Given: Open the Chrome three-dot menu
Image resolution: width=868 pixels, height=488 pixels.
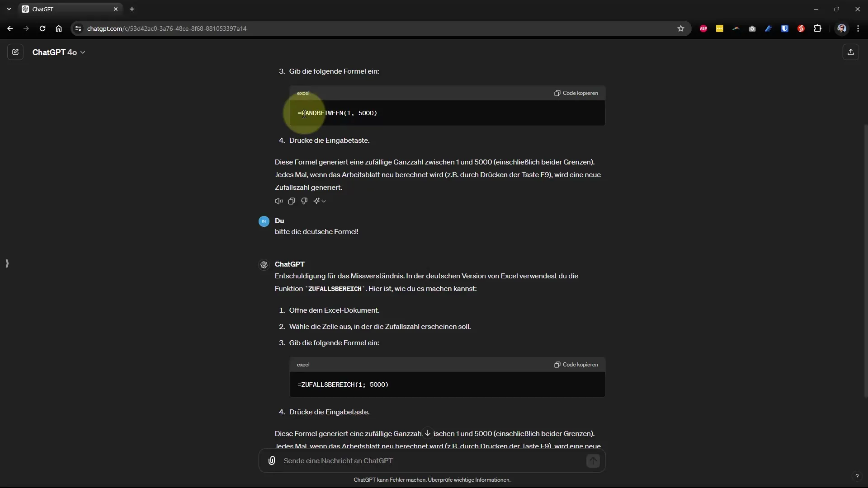Looking at the screenshot, I should (x=858, y=28).
